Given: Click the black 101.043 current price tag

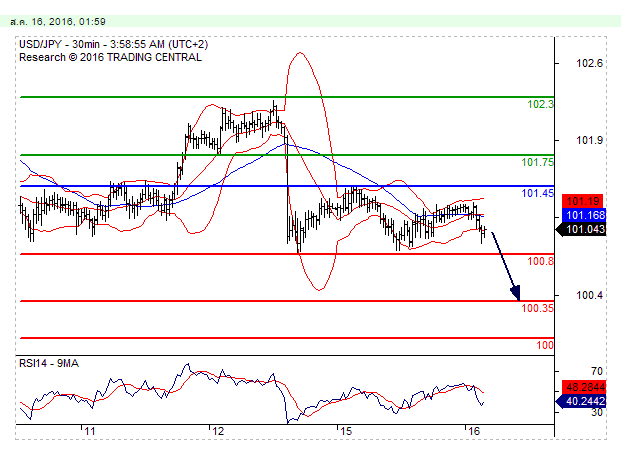Looking at the screenshot, I should (581, 229).
